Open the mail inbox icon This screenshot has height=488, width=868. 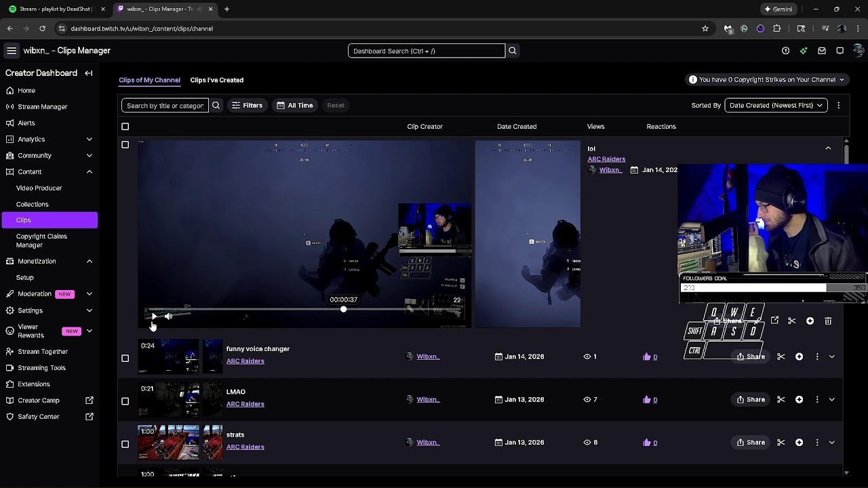coord(822,51)
